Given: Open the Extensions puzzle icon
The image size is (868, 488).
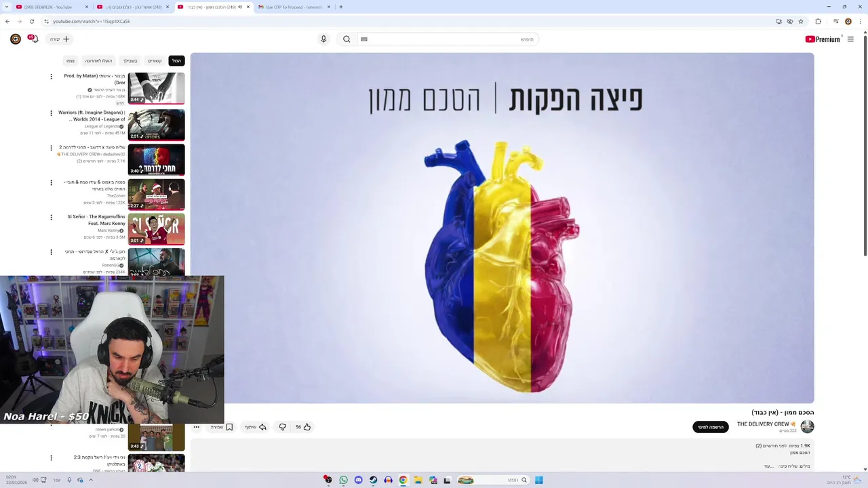Looking at the screenshot, I should tap(818, 21).
